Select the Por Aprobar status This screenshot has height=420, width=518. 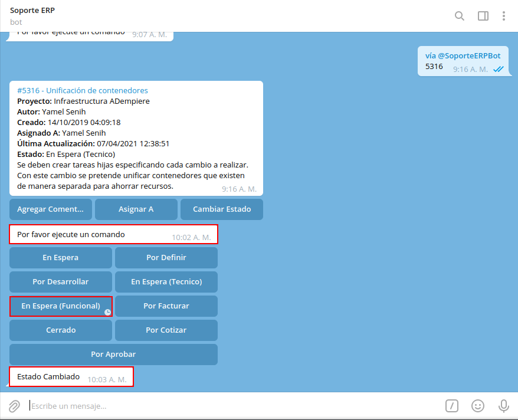(113, 355)
